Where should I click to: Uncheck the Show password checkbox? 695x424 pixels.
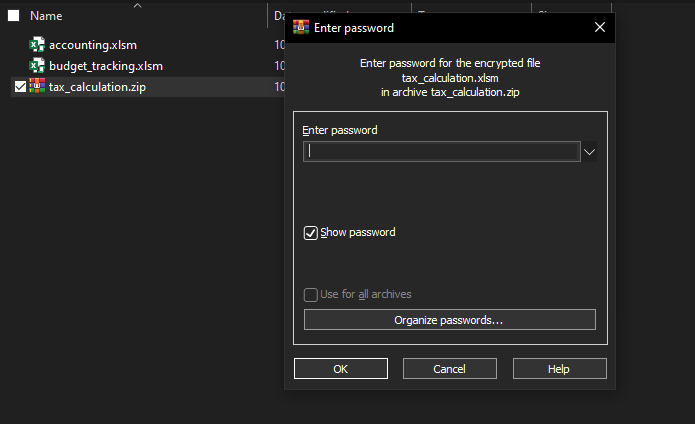311,233
